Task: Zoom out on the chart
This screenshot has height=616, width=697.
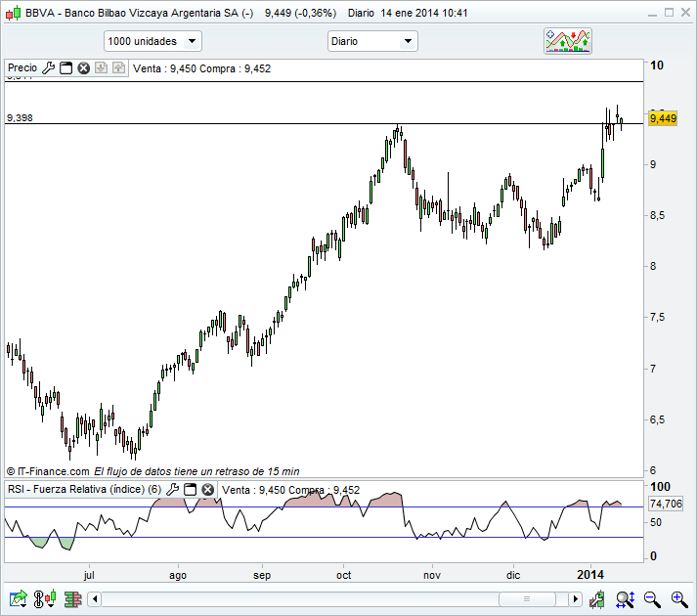Action: [x=652, y=599]
